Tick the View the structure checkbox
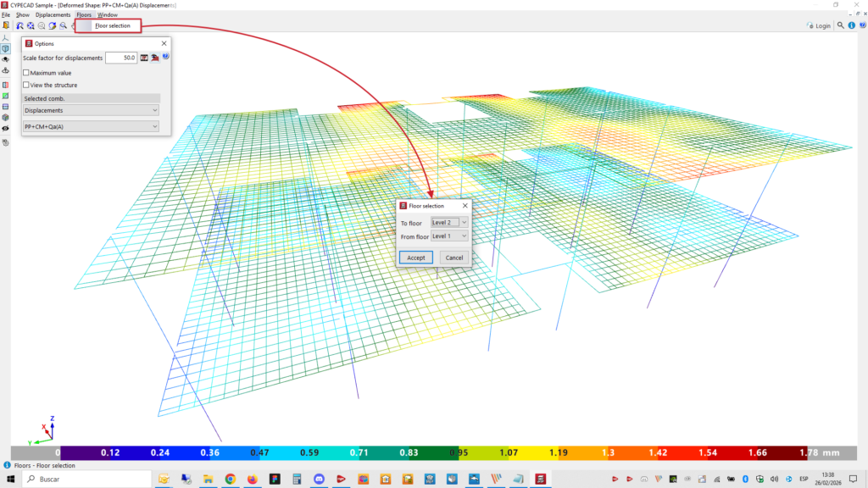This screenshot has height=488, width=868. pyautogui.click(x=26, y=85)
